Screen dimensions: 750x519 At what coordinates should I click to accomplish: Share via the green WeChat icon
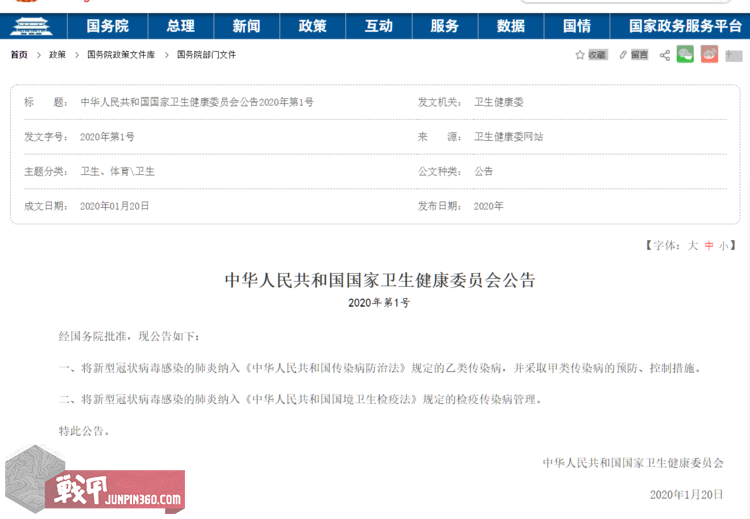tap(685, 55)
